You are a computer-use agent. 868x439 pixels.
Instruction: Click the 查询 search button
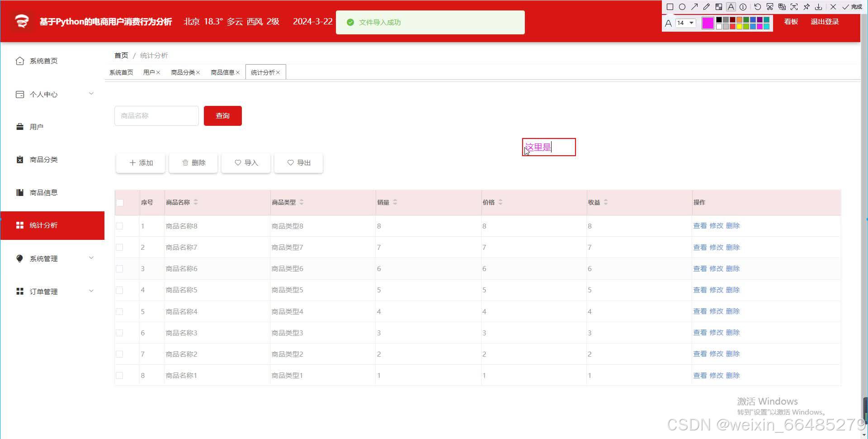coord(223,116)
